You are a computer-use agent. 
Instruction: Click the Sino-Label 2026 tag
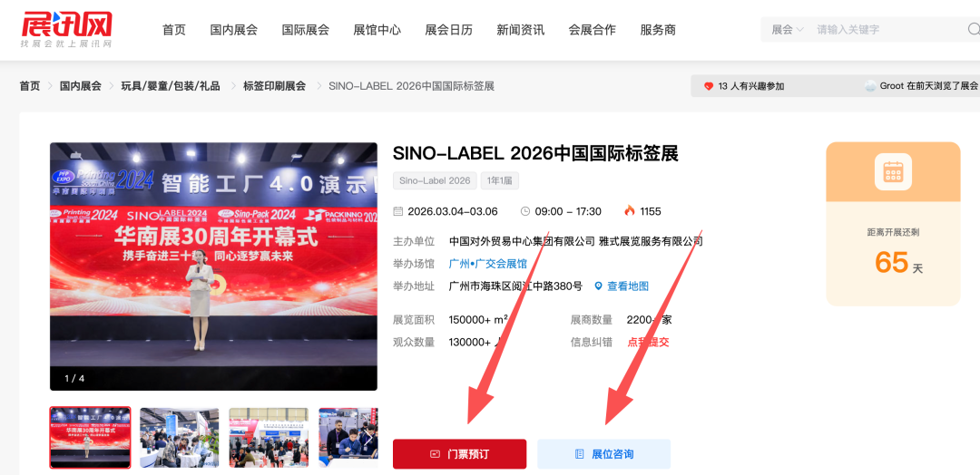[x=435, y=180]
